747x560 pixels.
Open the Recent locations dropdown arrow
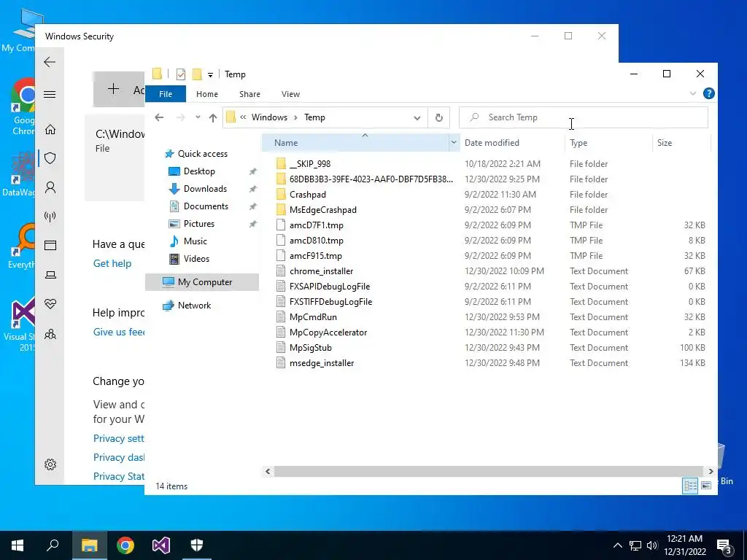198,117
